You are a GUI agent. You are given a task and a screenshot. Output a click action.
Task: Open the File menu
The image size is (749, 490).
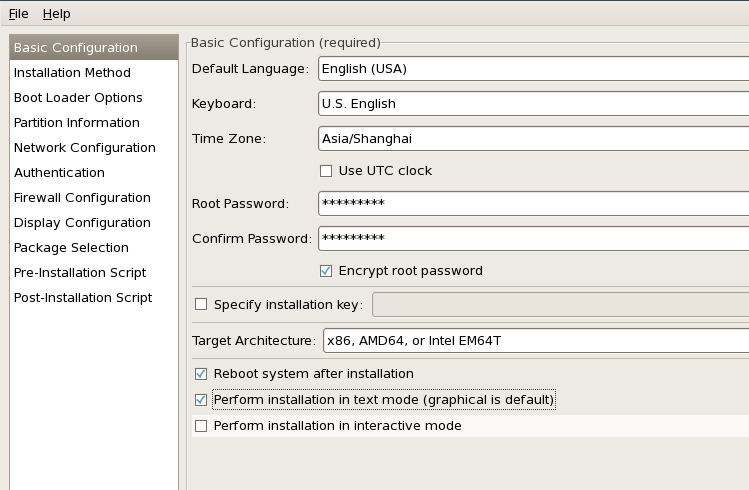click(19, 14)
